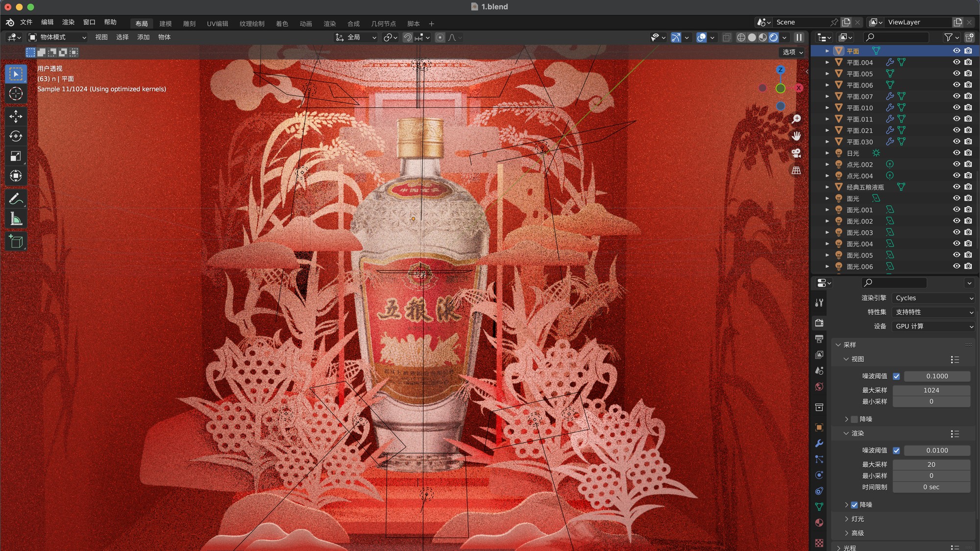Open Modifier wrench properties tab
980x551 pixels.
[x=819, y=443]
